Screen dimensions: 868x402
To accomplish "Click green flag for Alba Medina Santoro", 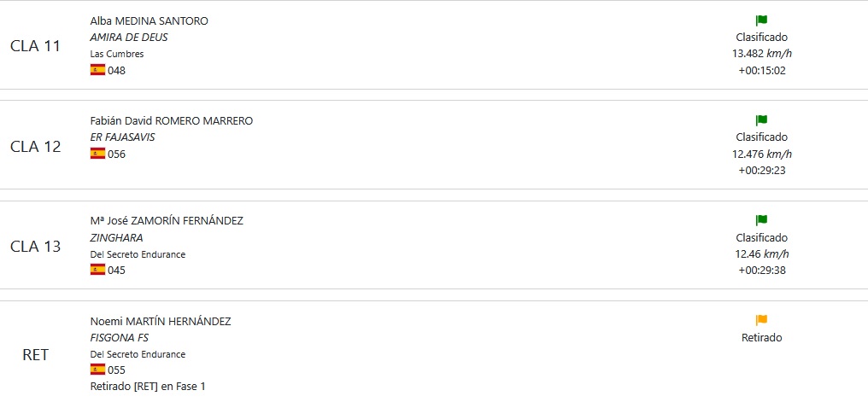I will pyautogui.click(x=761, y=20).
